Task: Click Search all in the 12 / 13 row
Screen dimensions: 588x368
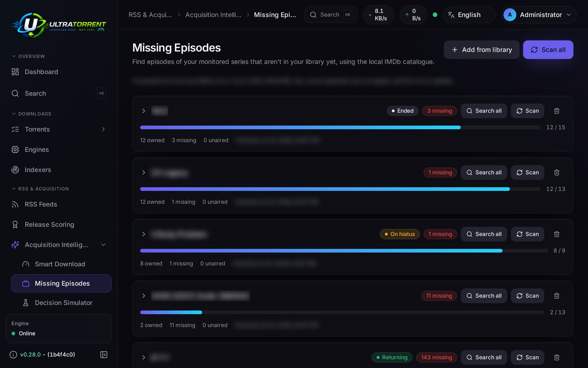Action: [484, 172]
